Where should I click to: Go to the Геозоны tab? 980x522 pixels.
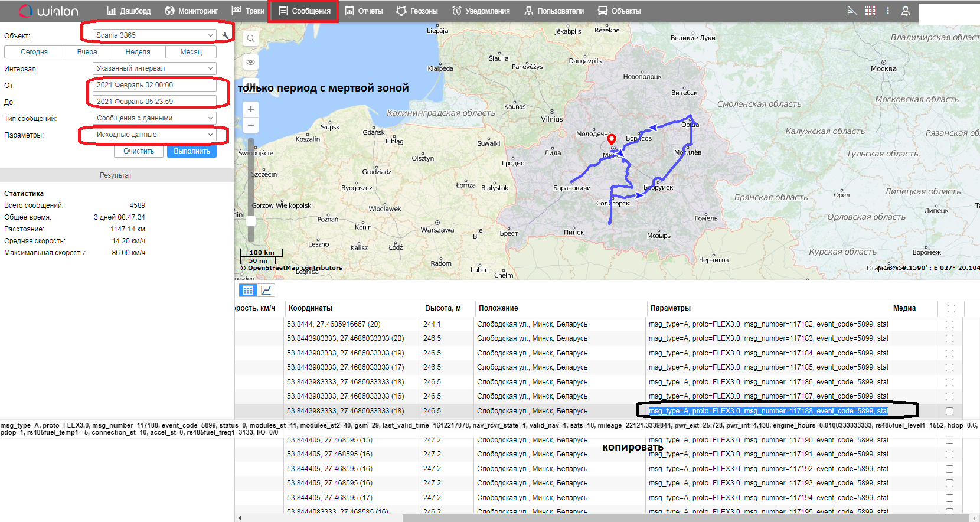[417, 11]
